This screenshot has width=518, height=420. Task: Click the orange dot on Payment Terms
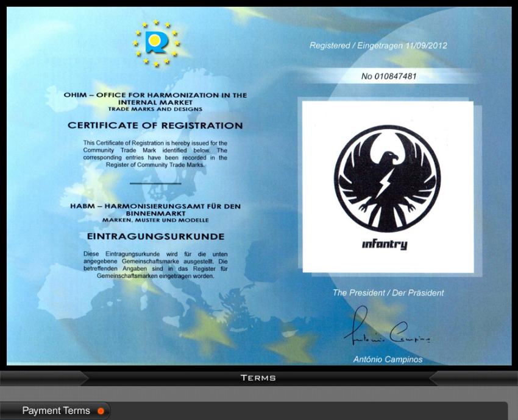(x=101, y=411)
